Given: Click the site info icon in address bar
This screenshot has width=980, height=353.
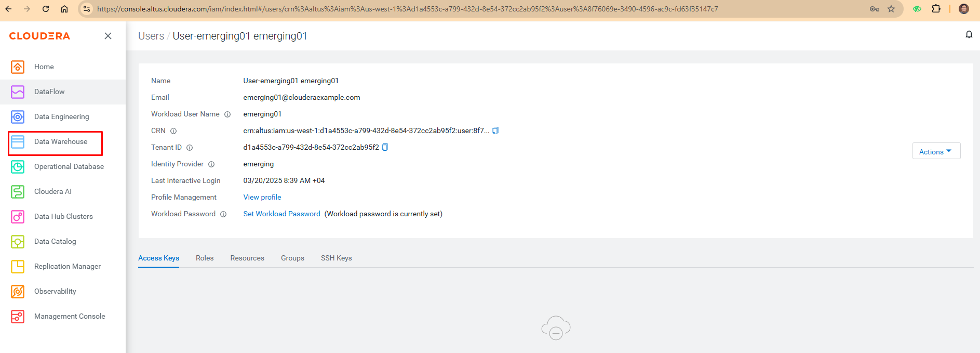Looking at the screenshot, I should point(87,9).
